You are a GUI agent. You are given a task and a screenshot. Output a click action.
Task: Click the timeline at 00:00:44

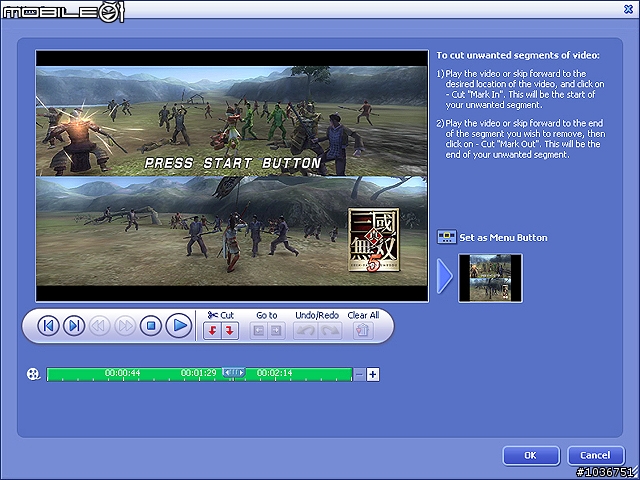click(x=122, y=373)
